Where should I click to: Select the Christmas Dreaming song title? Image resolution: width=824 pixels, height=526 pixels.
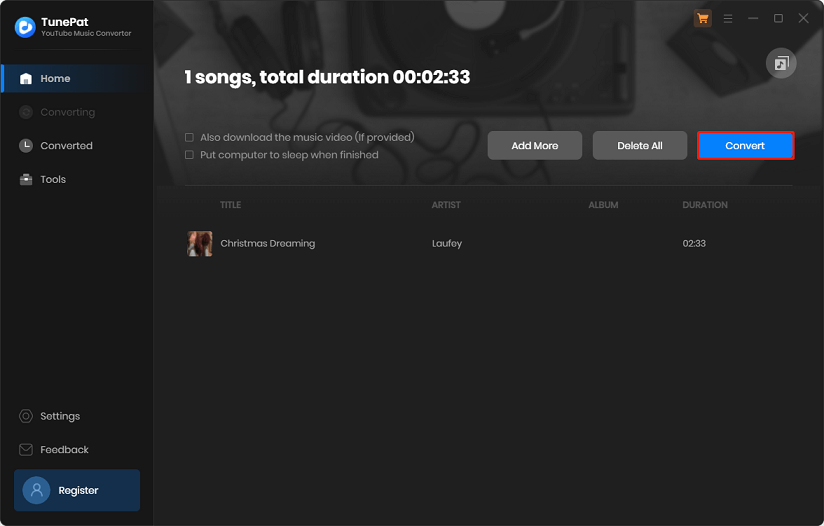coord(267,243)
